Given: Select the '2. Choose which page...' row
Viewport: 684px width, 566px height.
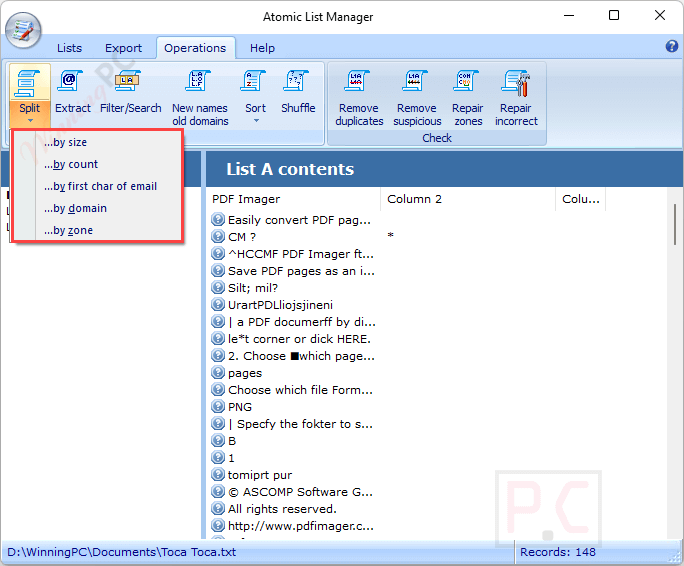Looking at the screenshot, I should (293, 356).
